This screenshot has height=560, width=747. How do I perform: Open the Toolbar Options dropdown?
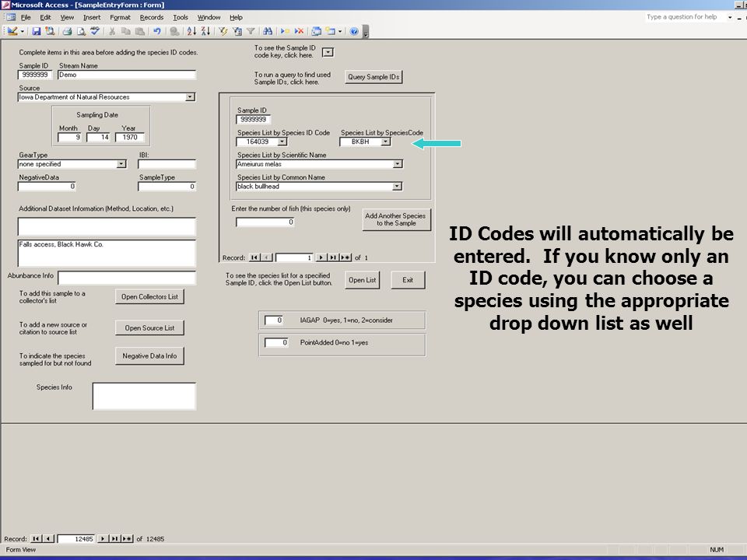tap(366, 32)
